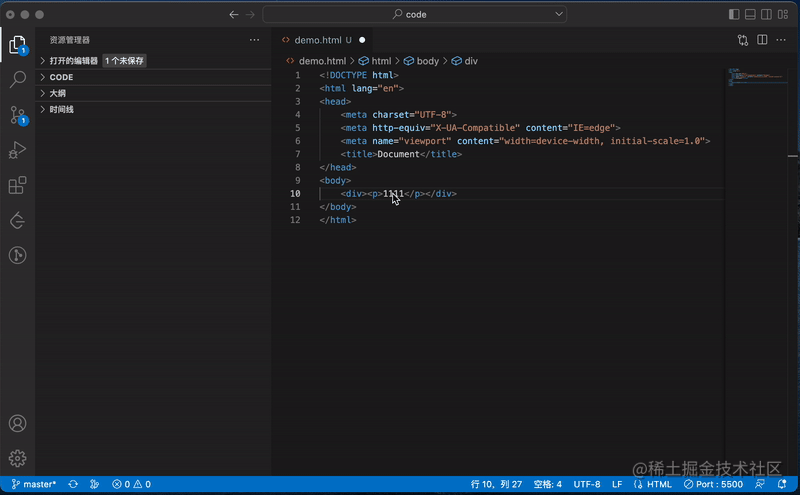
Task: Click the UTF-8 encoding indicator
Action: tap(587, 484)
